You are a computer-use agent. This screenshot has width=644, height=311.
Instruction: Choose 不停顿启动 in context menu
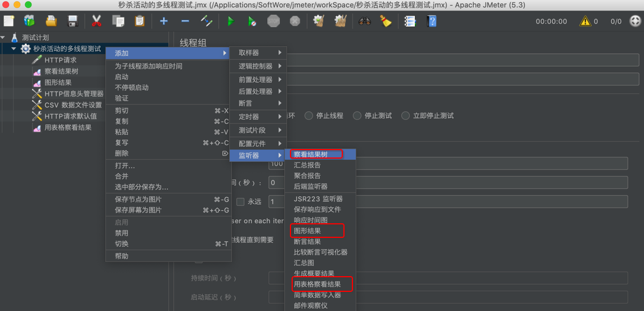point(168,87)
